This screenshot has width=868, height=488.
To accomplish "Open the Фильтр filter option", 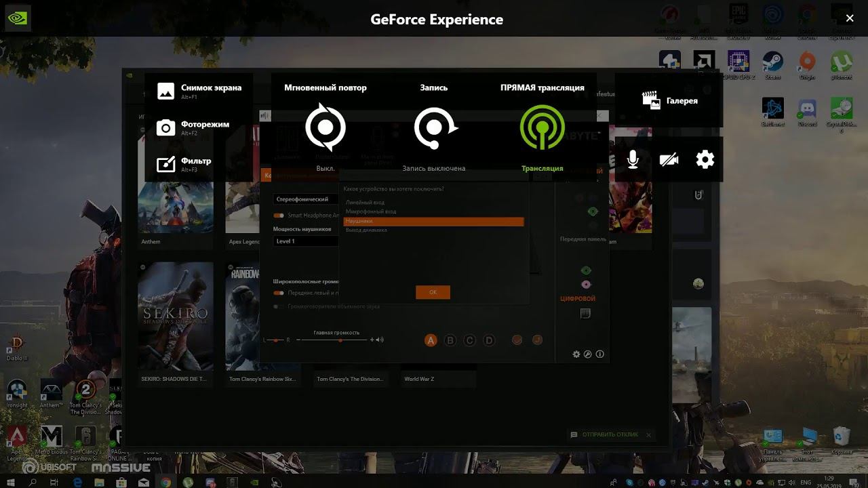I will tap(184, 164).
